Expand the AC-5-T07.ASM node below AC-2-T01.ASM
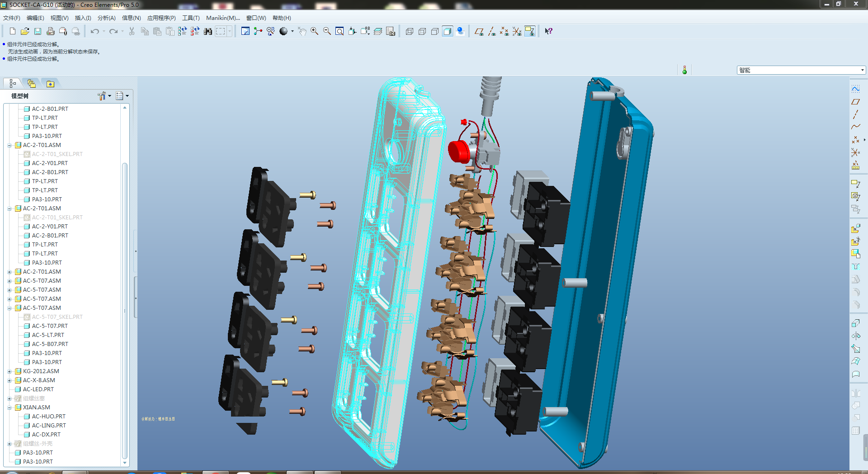868x474 pixels. [9, 281]
